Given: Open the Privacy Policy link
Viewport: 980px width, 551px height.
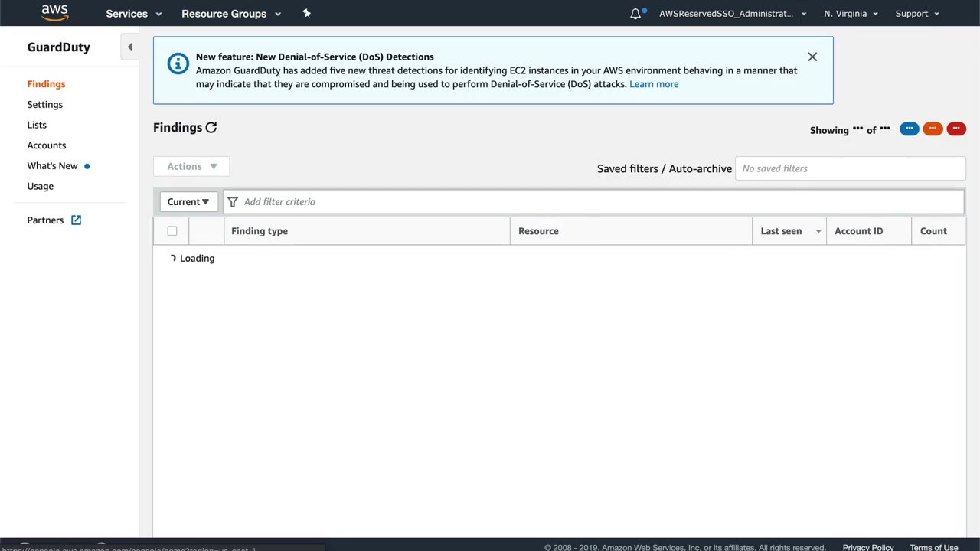Looking at the screenshot, I should tap(868, 547).
